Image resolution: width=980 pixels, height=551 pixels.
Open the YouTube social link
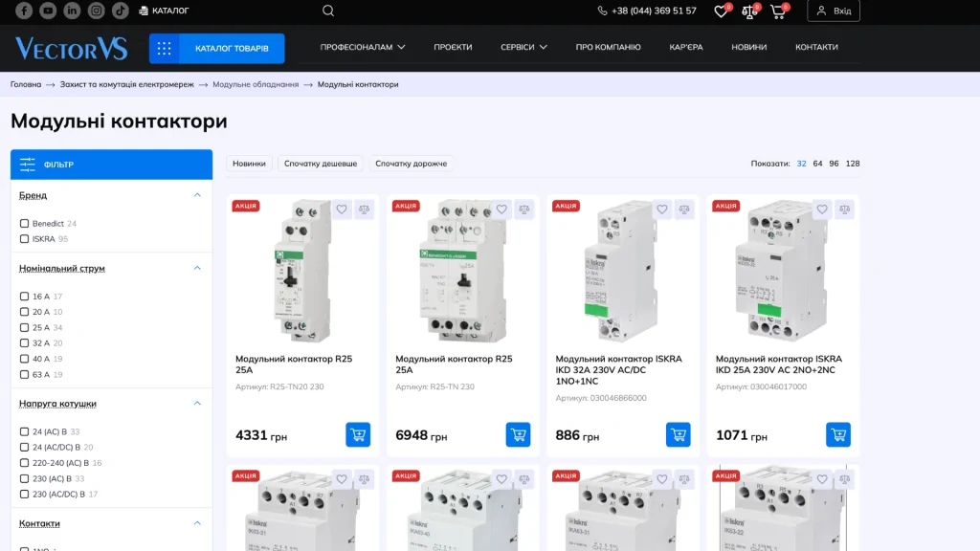(x=48, y=11)
